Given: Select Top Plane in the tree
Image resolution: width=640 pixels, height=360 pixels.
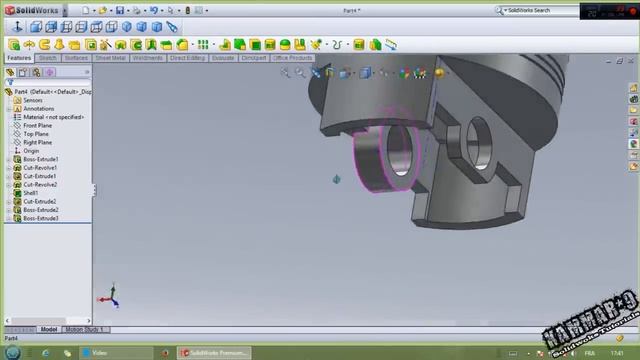Looking at the screenshot, I should [36, 134].
